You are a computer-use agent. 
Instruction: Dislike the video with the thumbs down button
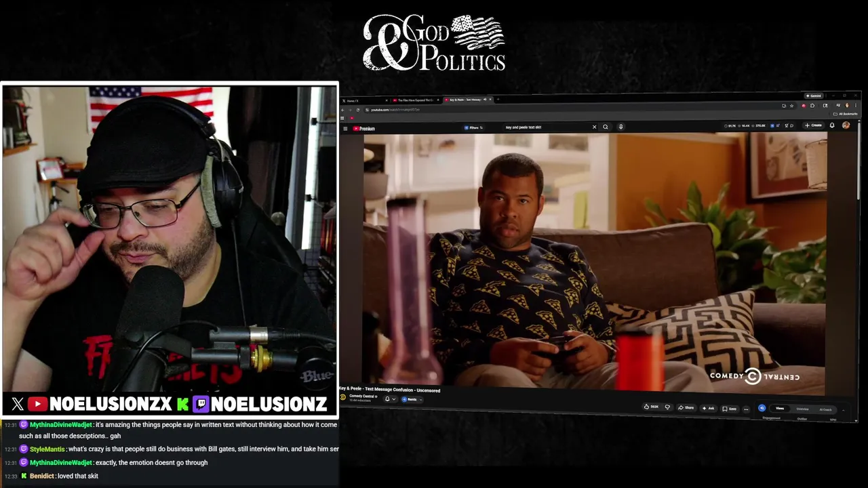667,407
